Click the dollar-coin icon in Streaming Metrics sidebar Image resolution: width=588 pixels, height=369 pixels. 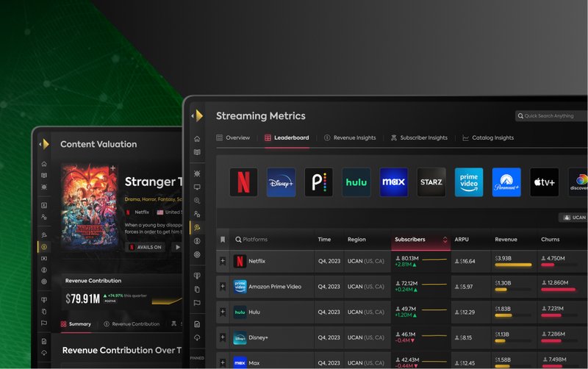tap(197, 241)
